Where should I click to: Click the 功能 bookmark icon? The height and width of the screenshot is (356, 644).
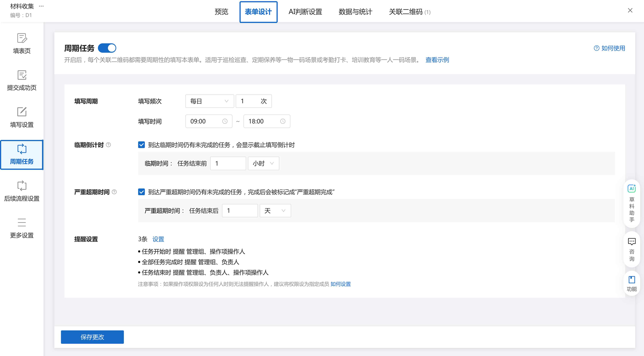[x=632, y=280]
